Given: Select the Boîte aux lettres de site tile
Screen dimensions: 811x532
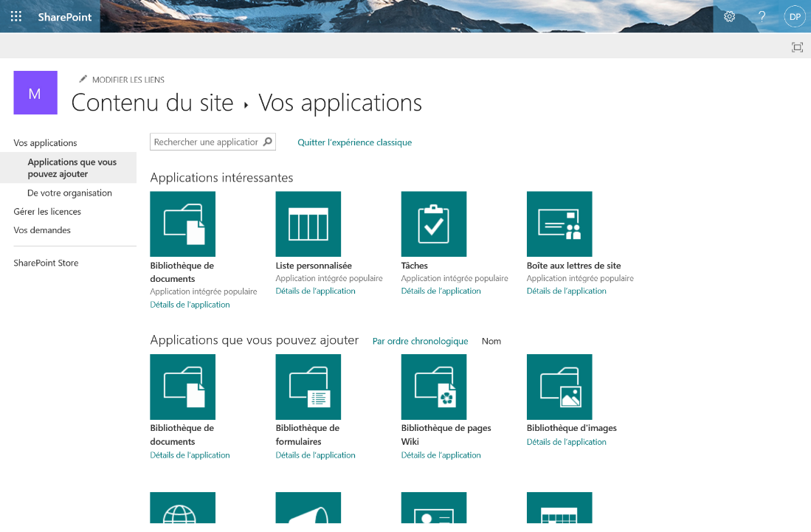Looking at the screenshot, I should (x=559, y=224).
